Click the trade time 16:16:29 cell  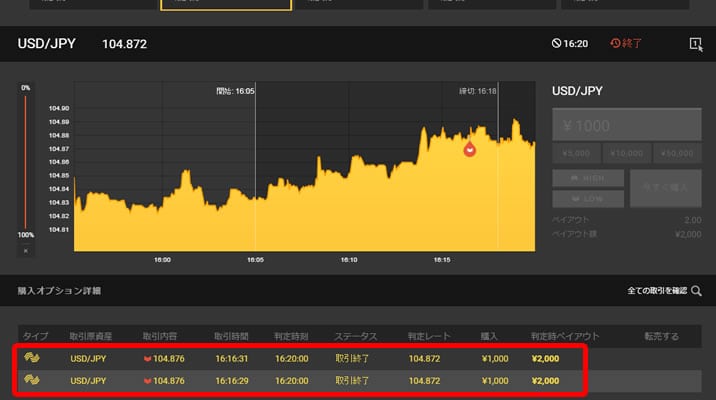click(x=232, y=381)
